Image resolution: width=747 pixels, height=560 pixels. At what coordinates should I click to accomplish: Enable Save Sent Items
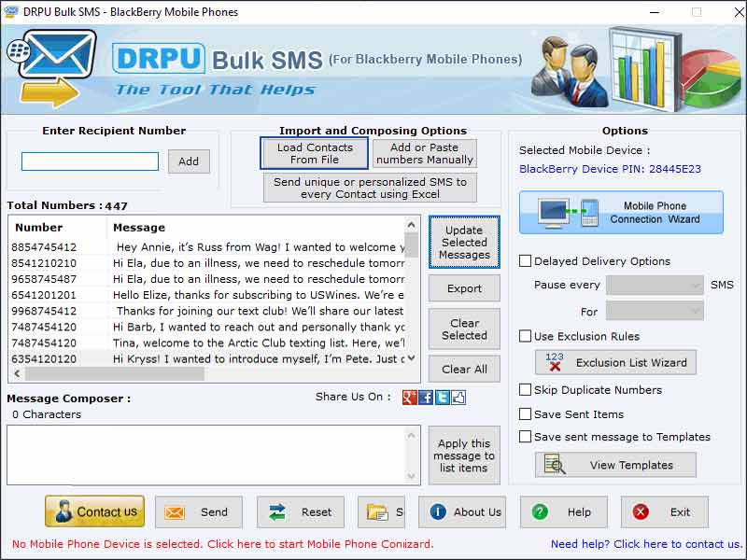click(526, 413)
